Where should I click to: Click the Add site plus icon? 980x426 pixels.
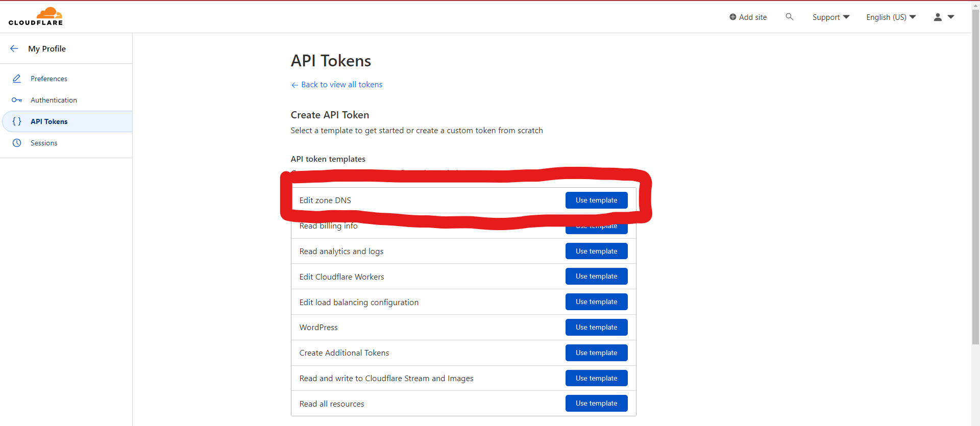(733, 17)
